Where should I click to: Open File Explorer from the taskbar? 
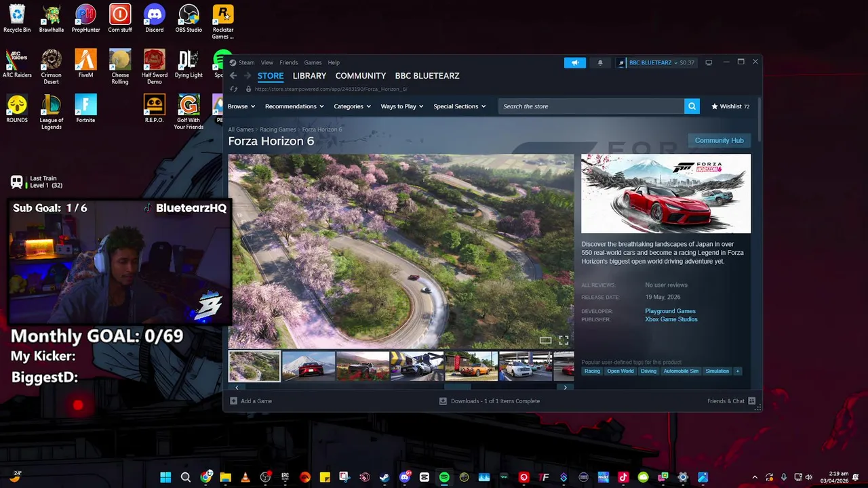click(x=225, y=477)
